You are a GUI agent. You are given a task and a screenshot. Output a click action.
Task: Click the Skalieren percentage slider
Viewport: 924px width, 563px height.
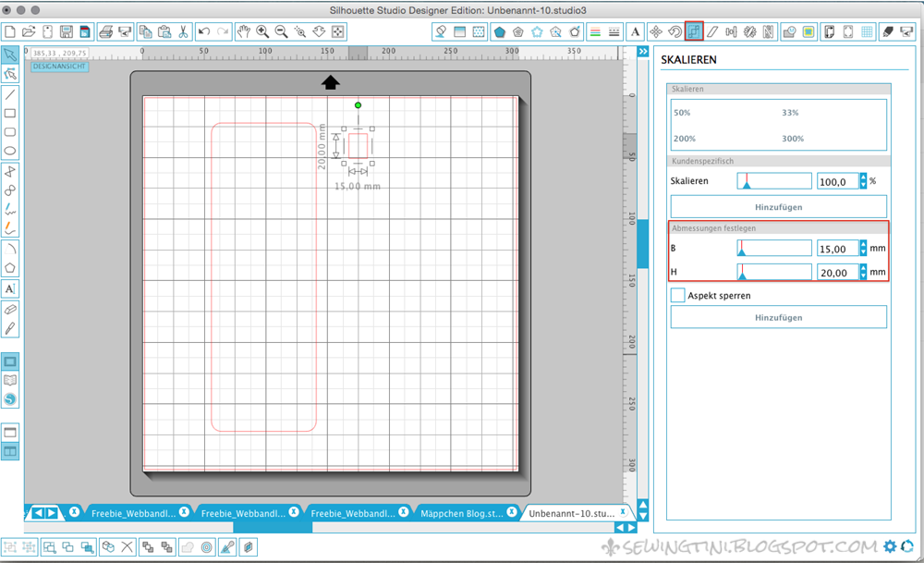[x=774, y=181]
